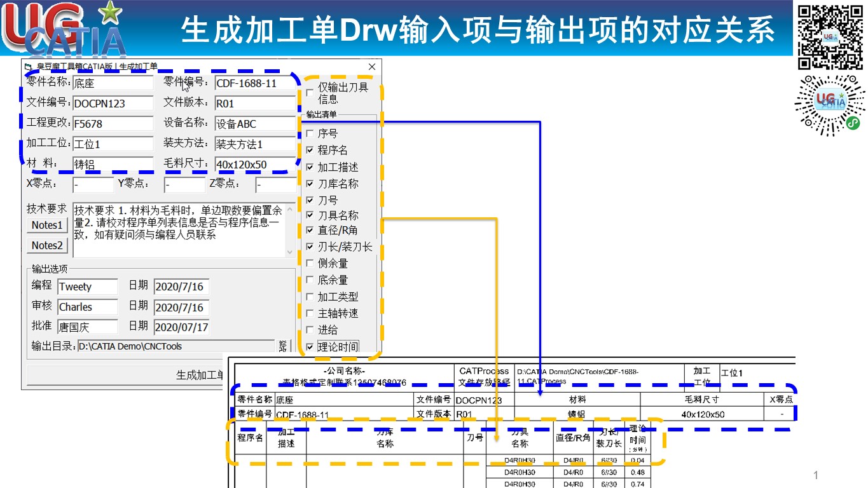Click the top QR code image
Image resolution: width=868 pixels, height=488 pixels.
[830, 36]
